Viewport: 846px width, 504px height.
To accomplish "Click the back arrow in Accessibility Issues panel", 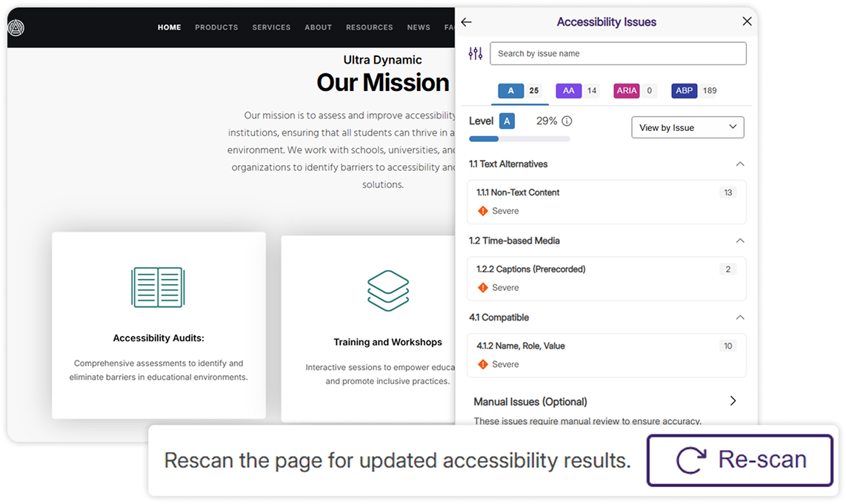I will (466, 22).
